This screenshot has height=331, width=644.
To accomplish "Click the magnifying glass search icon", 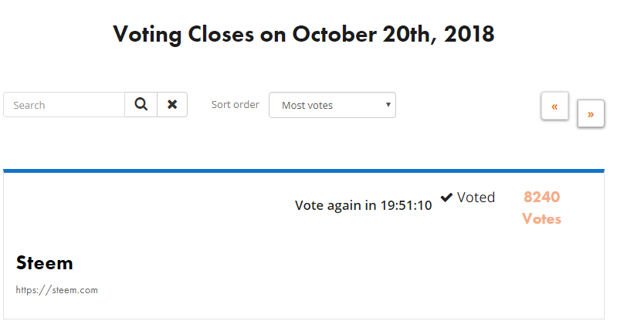I will pos(141,105).
